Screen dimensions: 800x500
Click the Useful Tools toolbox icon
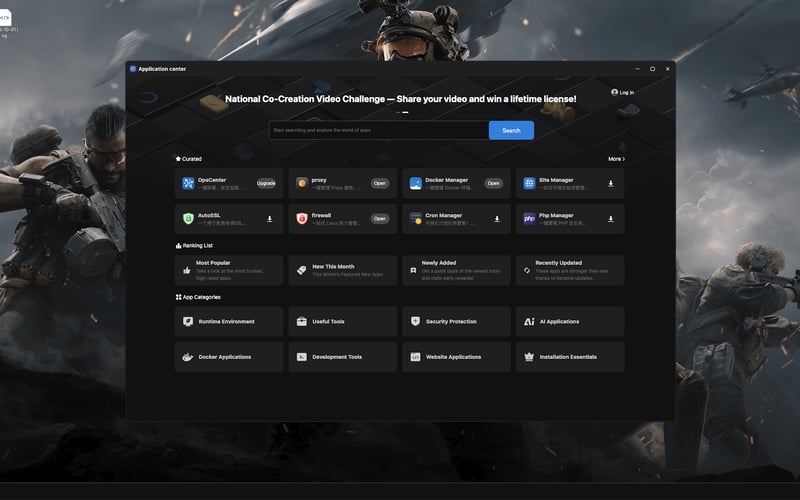click(302, 321)
